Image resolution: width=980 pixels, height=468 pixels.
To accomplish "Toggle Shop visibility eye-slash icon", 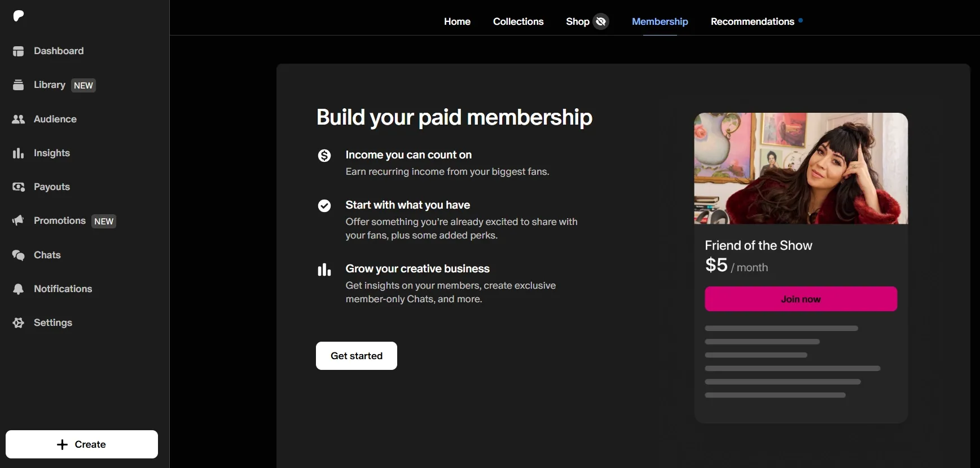I will pos(601,21).
